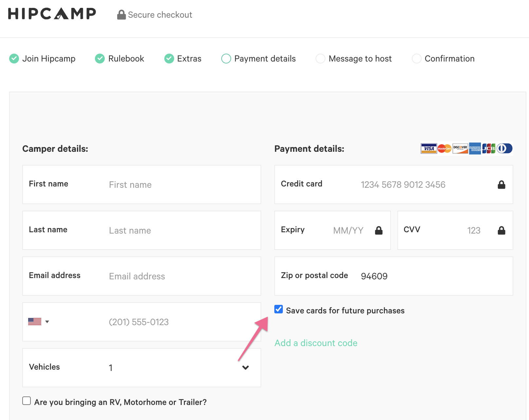Viewport: 529px width, 420px height.
Task: Open the phone country code dropdown arrow
Action: (x=47, y=322)
